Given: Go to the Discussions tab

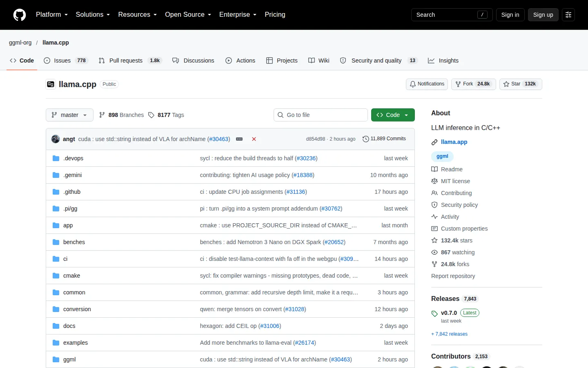Looking at the screenshot, I should (193, 61).
